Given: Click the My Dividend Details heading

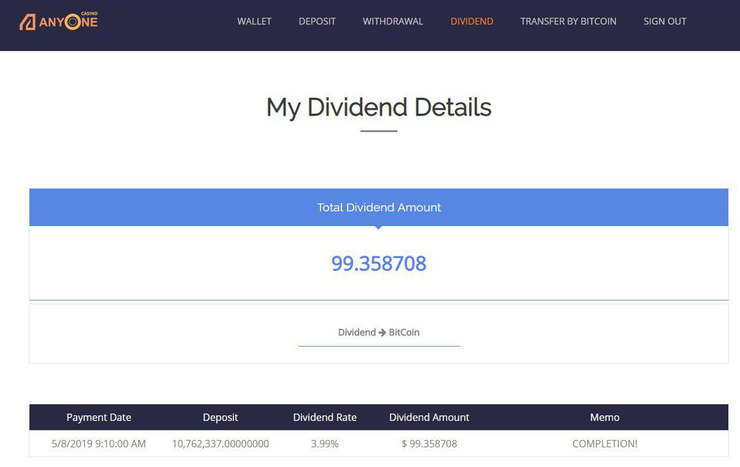Looking at the screenshot, I should click(x=378, y=108).
